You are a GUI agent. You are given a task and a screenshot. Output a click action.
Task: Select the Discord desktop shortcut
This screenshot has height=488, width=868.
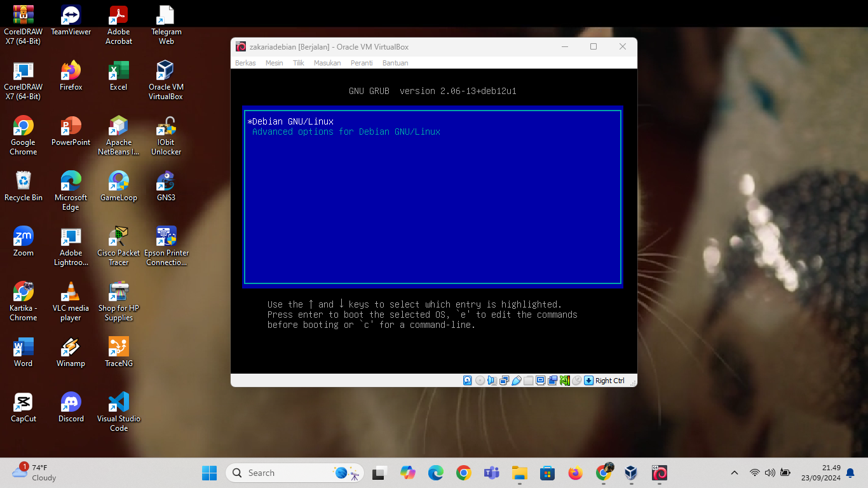coord(71,408)
